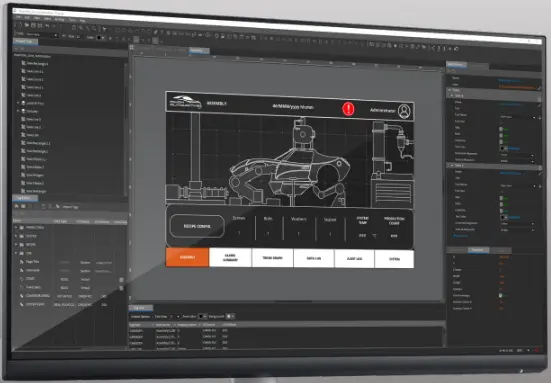This screenshot has height=383, width=551.
Task: Toggle the Underline checkbox in the first state section
Action: (501, 142)
